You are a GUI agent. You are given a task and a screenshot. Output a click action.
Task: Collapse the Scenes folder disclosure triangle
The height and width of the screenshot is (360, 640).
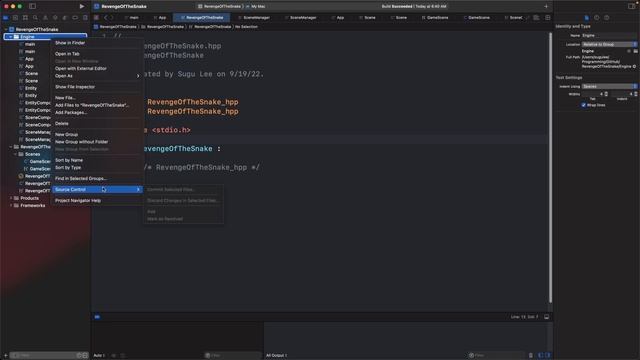pyautogui.click(x=16, y=154)
